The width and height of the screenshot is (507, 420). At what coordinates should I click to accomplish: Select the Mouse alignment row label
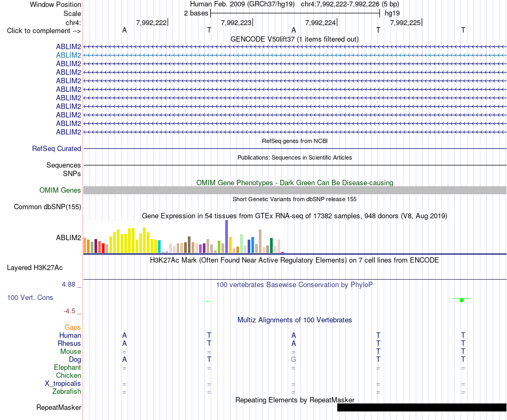pyautogui.click(x=70, y=352)
